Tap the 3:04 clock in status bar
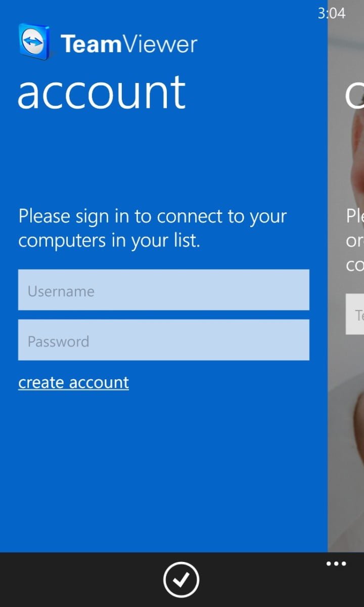 [x=332, y=13]
